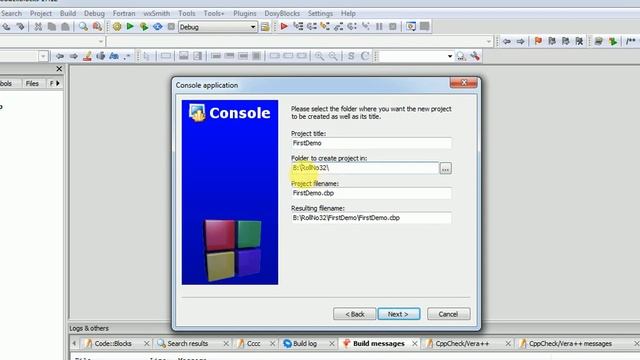This screenshot has width=640, height=360.
Task: Expand the wide function list dropdown
Action: (489, 41)
